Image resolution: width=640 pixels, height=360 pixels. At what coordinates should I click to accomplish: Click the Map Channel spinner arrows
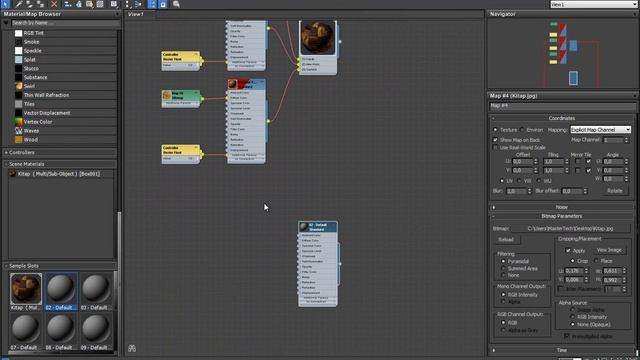(627, 140)
